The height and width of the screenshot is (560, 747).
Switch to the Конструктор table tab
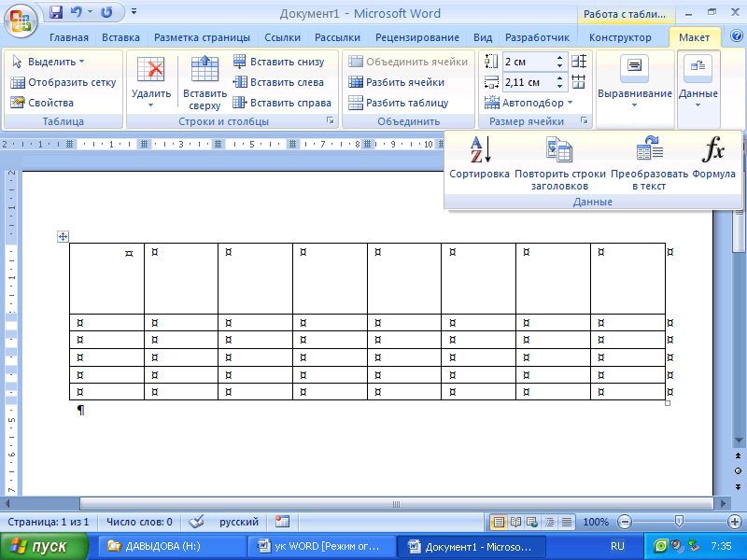coord(620,37)
